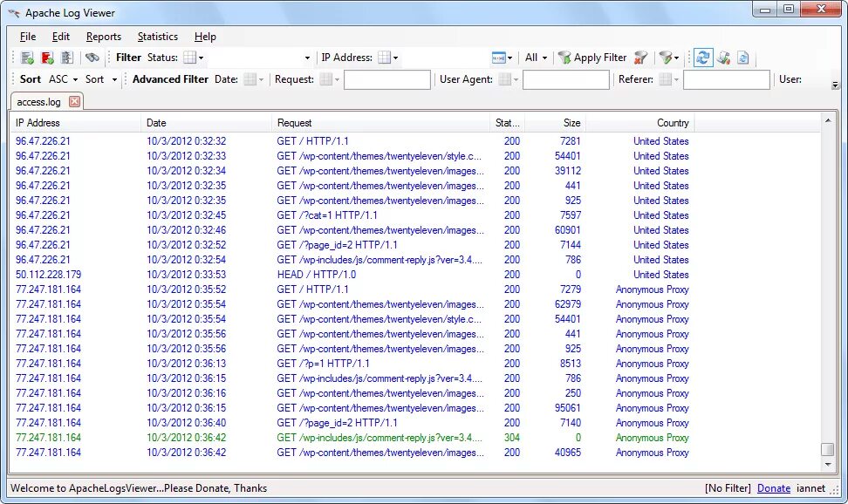Click the IP Address filter grid icon
The image size is (848, 504).
pyautogui.click(x=384, y=58)
